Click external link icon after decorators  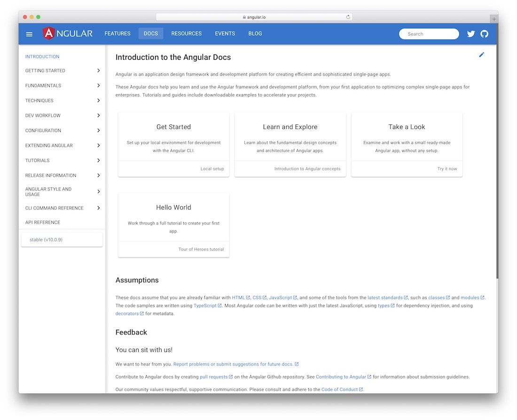click(142, 313)
